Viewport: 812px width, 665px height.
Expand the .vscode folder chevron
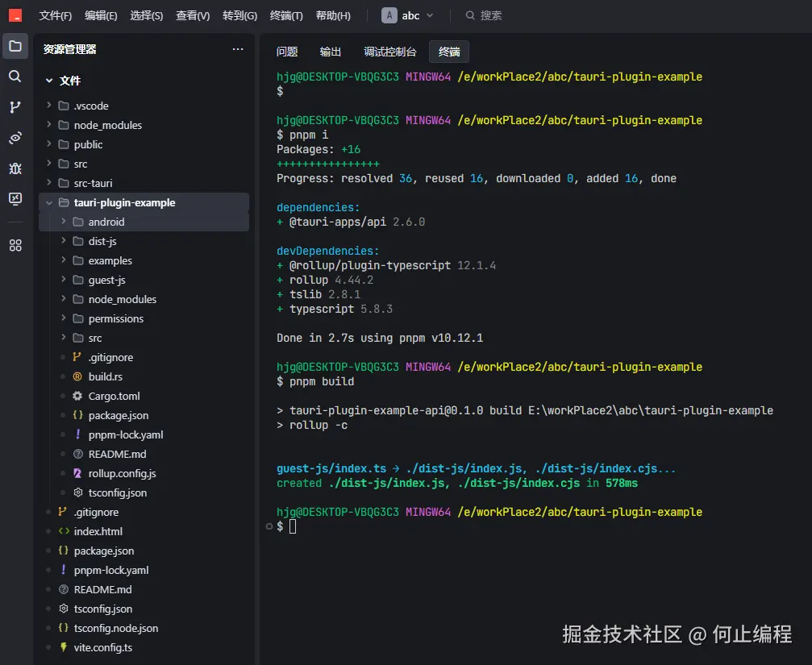pyautogui.click(x=48, y=105)
